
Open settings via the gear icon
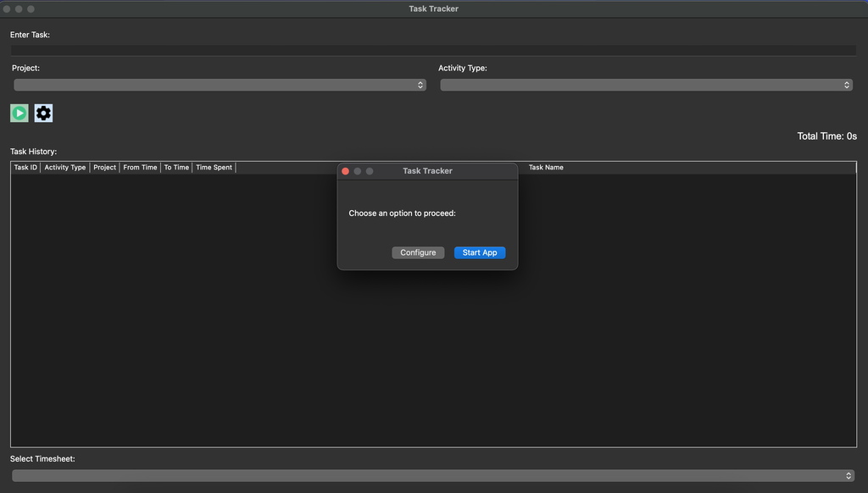click(43, 113)
